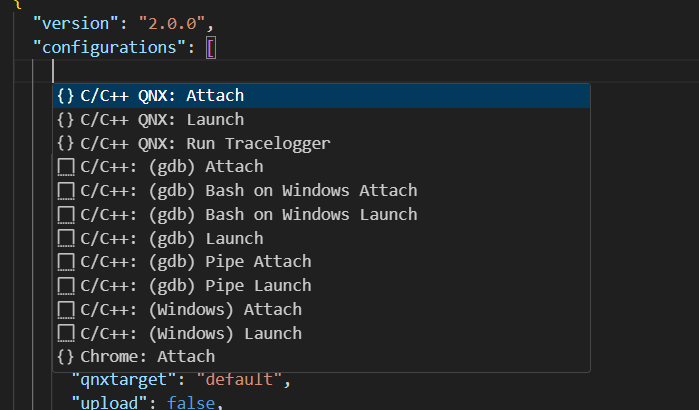This screenshot has width=699, height=410.
Task: Pick C/C++ QNX: Run Tracelogger snippet
Action: [x=321, y=144]
